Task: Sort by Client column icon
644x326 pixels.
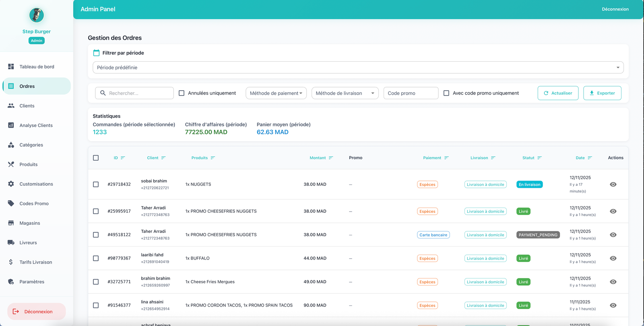Action: point(163,158)
